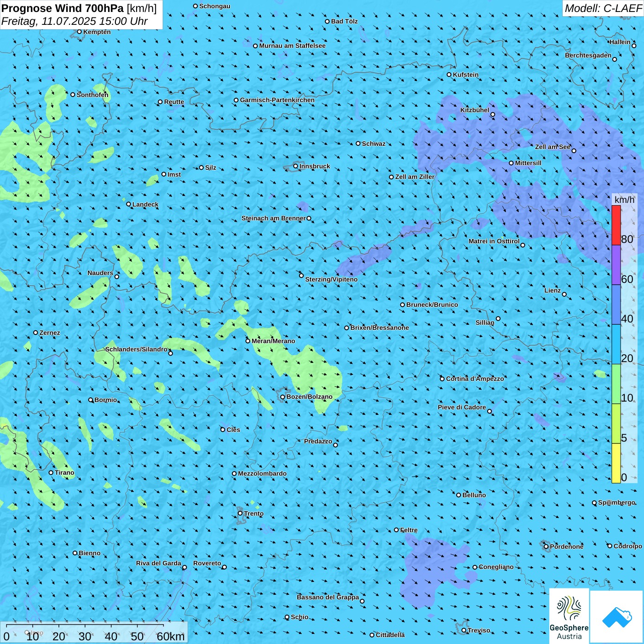
Task: Click the Schwaz town label
Action: point(374,144)
